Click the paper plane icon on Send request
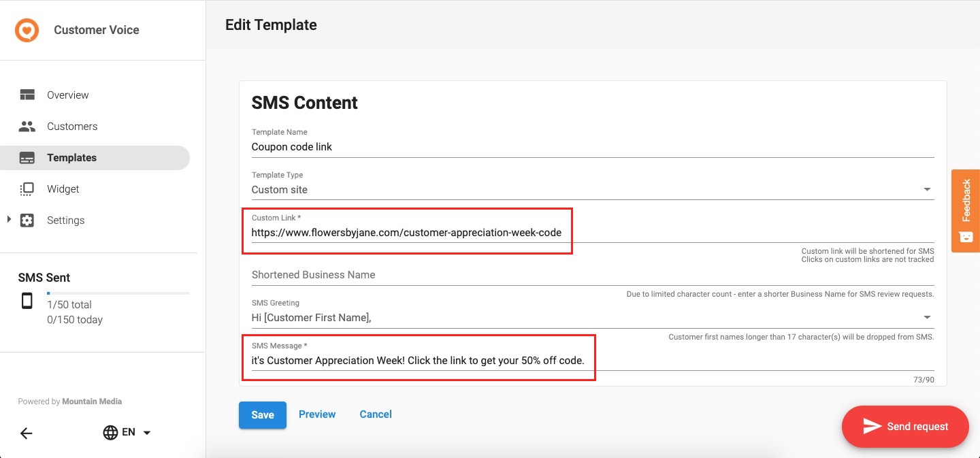980x458 pixels. coord(872,426)
